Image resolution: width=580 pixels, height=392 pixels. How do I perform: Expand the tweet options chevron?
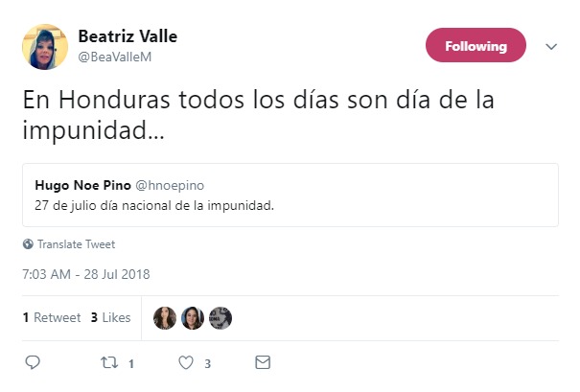[551, 46]
